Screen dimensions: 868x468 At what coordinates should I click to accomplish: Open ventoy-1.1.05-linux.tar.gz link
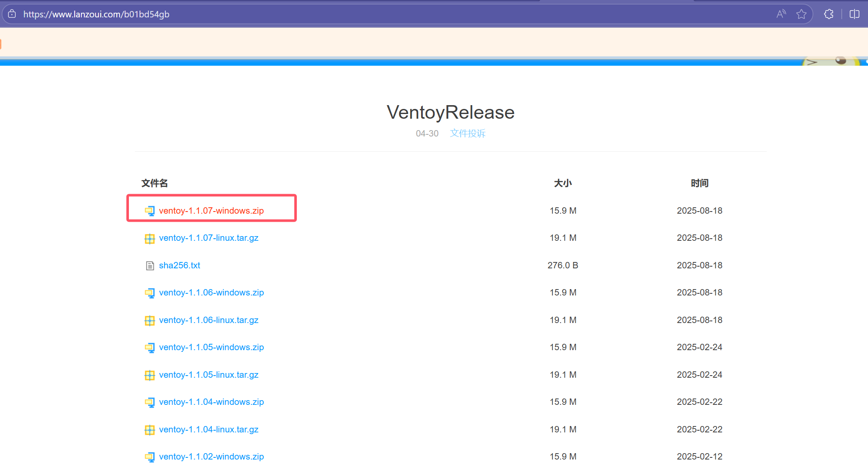[209, 375]
